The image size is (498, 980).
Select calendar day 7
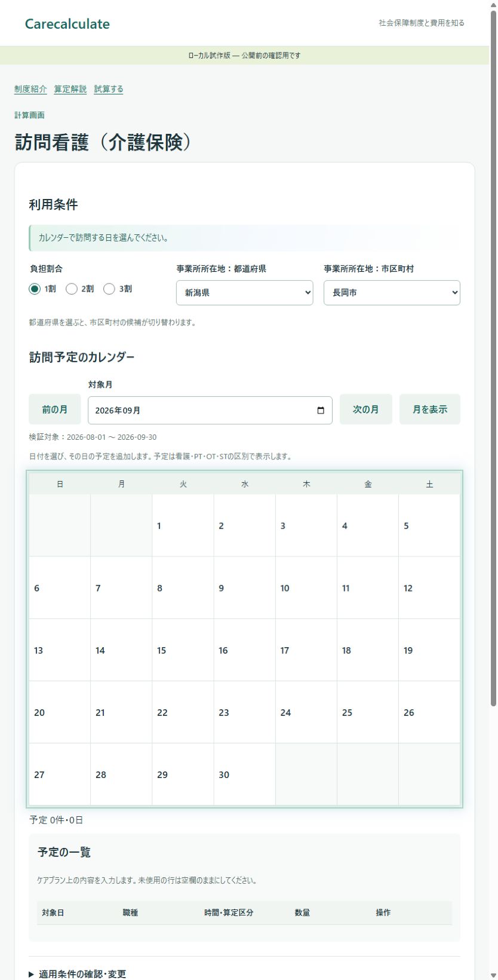point(121,587)
